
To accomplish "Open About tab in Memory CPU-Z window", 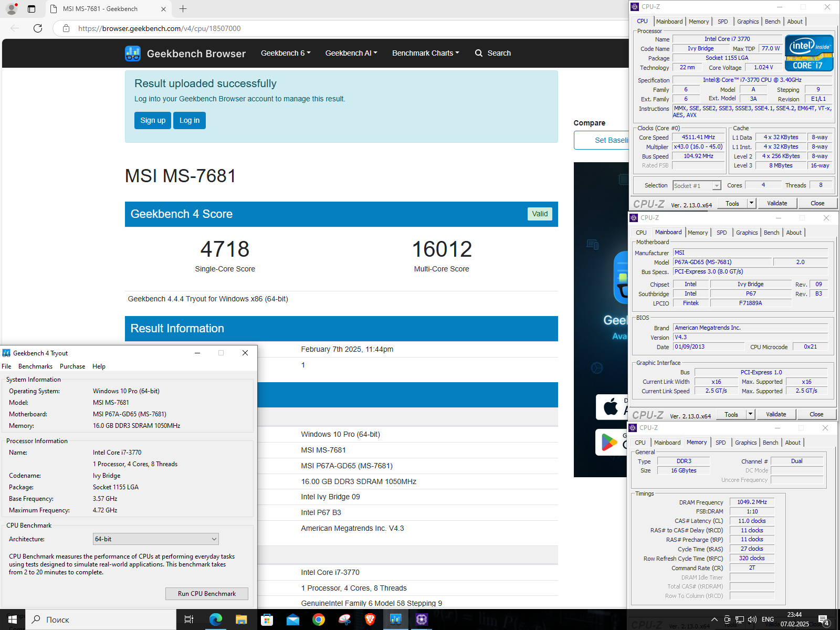I will (793, 443).
